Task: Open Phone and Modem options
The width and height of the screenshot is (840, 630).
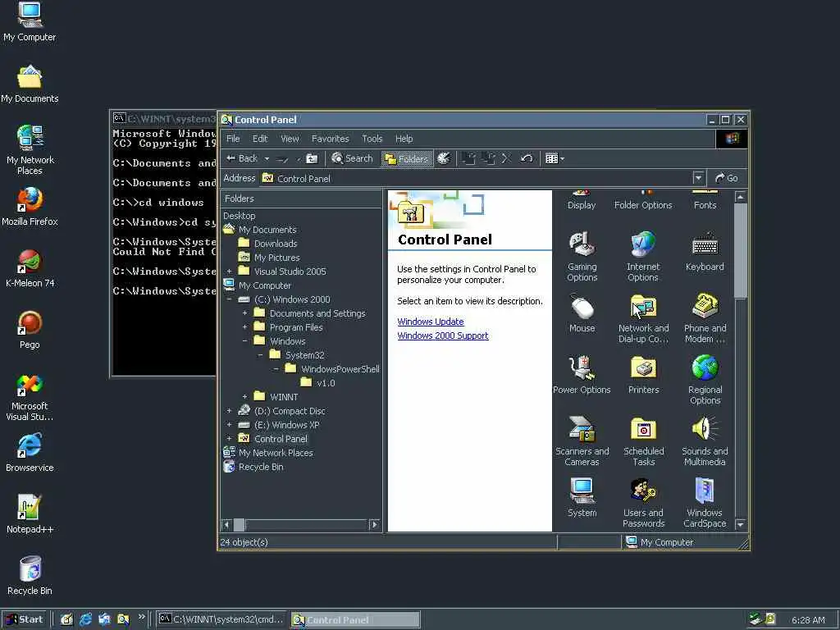Action: [705, 318]
